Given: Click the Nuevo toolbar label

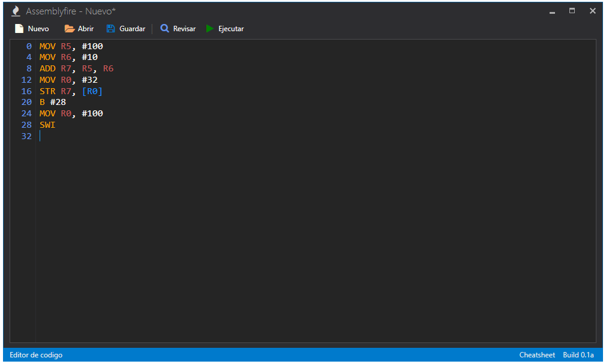Looking at the screenshot, I should [x=38, y=29].
